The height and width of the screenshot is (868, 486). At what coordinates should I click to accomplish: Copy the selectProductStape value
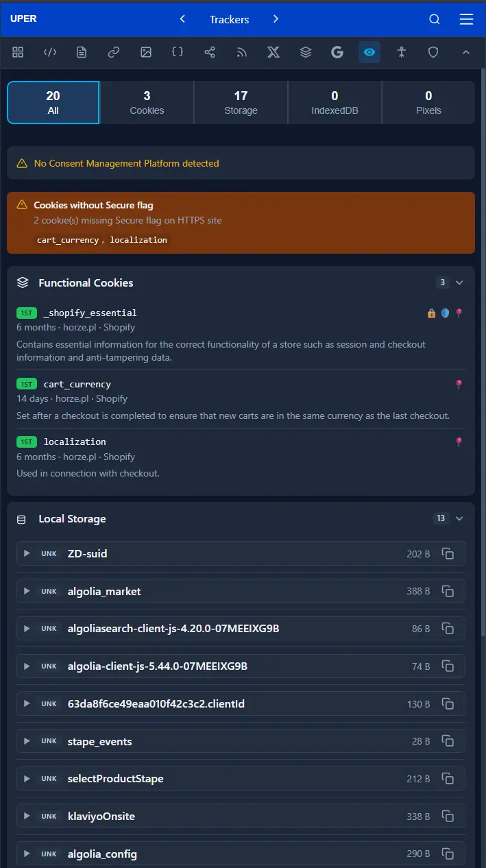point(448,778)
